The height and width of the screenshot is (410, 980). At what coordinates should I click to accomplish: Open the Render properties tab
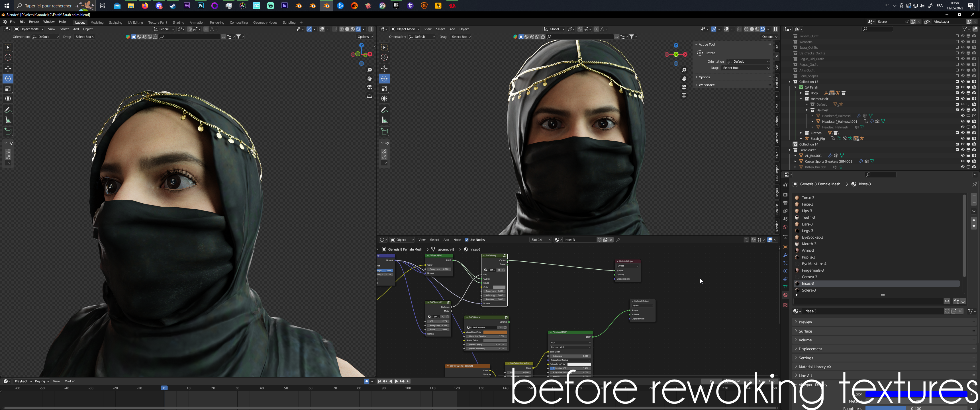point(785,194)
